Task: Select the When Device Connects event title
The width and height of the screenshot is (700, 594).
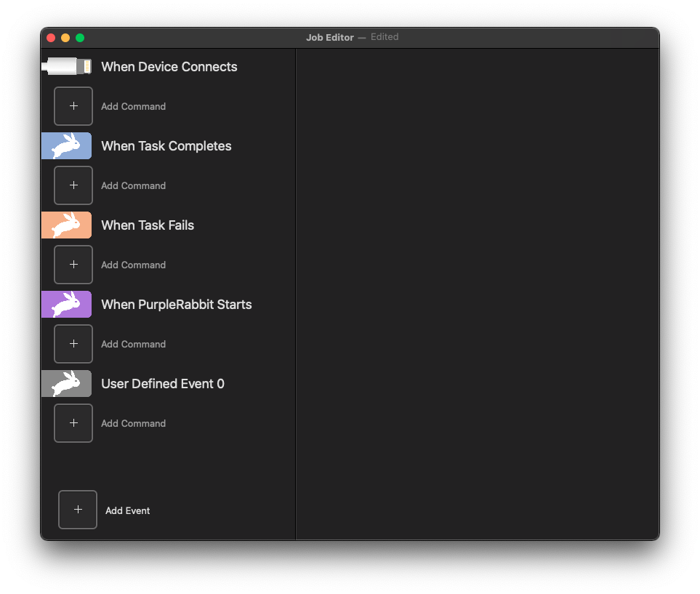Action: click(169, 67)
